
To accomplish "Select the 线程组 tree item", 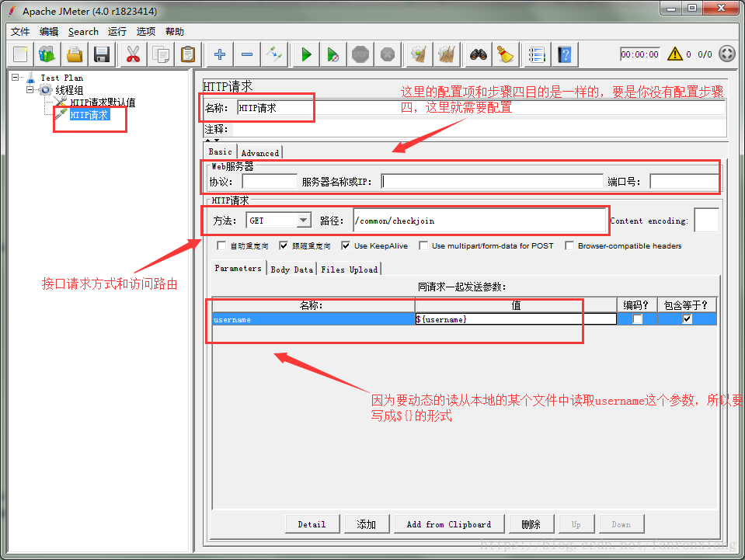I will [x=69, y=90].
